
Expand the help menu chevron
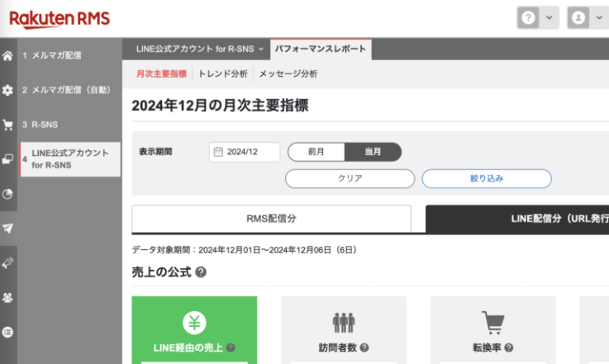point(550,17)
